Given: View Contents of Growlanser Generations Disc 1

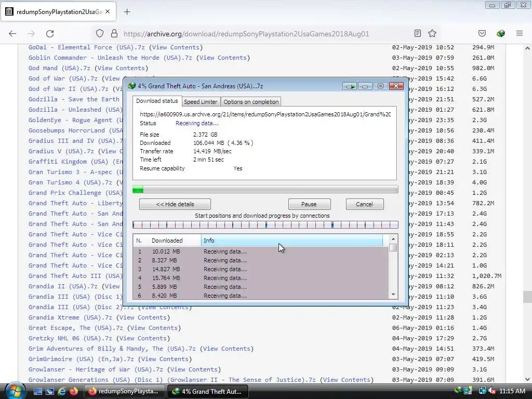Looking at the screenshot, I should click(x=346, y=380).
